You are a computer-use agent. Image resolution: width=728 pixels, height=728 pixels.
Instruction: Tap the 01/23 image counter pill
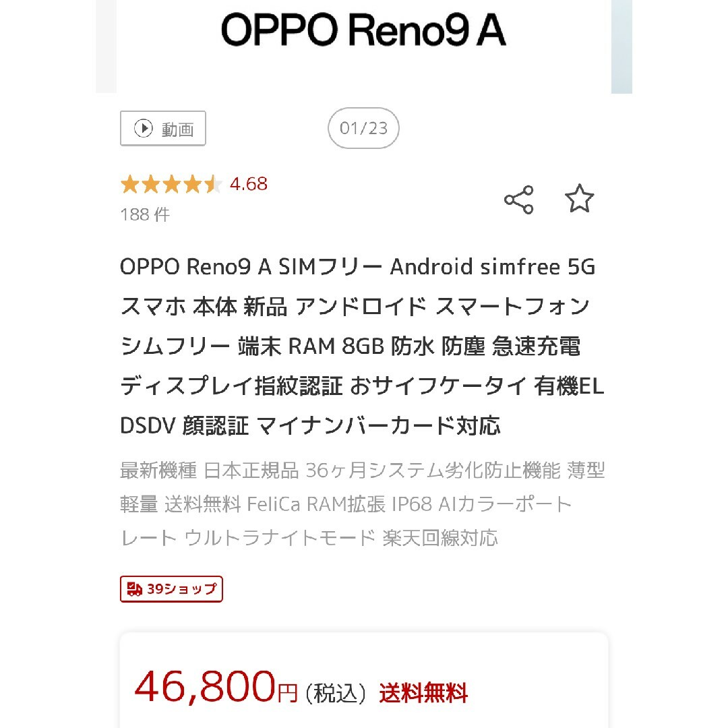point(363,128)
